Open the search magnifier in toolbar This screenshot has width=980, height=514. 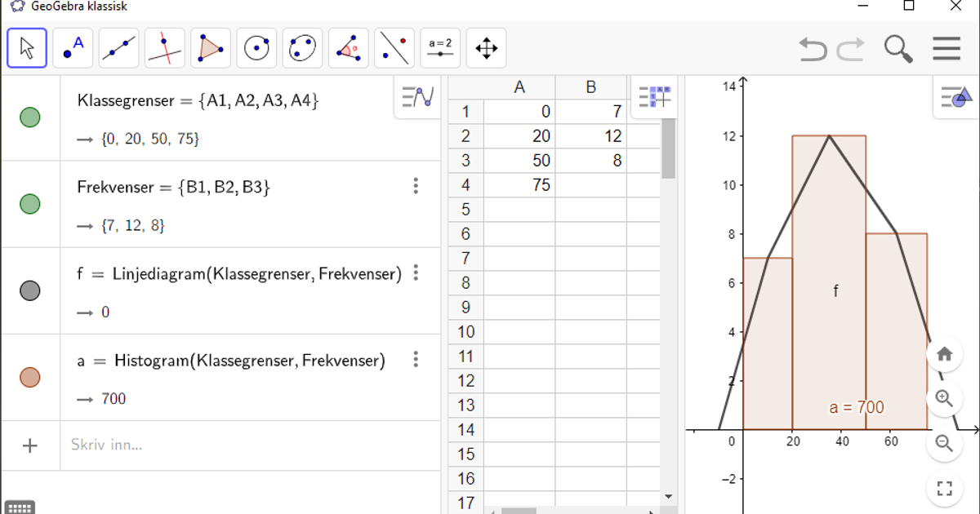coord(898,49)
